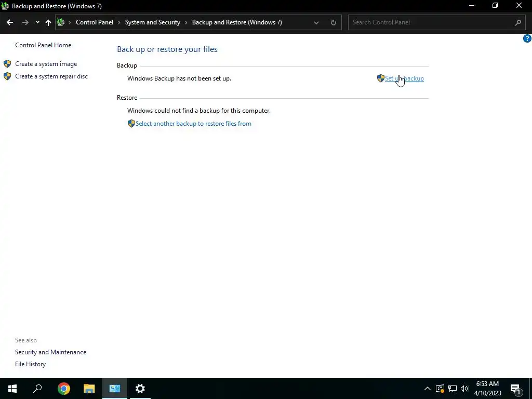532x399 pixels.
Task: Refresh the Control Panel page
Action: tap(334, 23)
